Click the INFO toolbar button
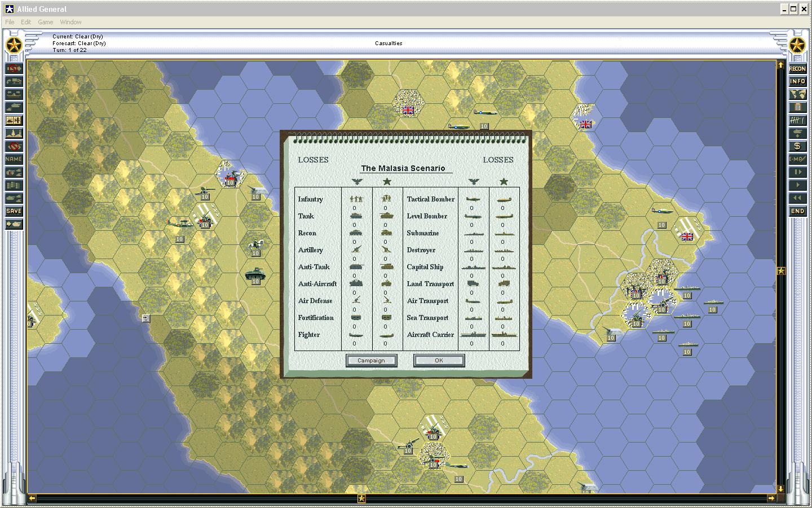Image resolution: width=812 pixels, height=508 pixels. pyautogui.click(x=797, y=82)
